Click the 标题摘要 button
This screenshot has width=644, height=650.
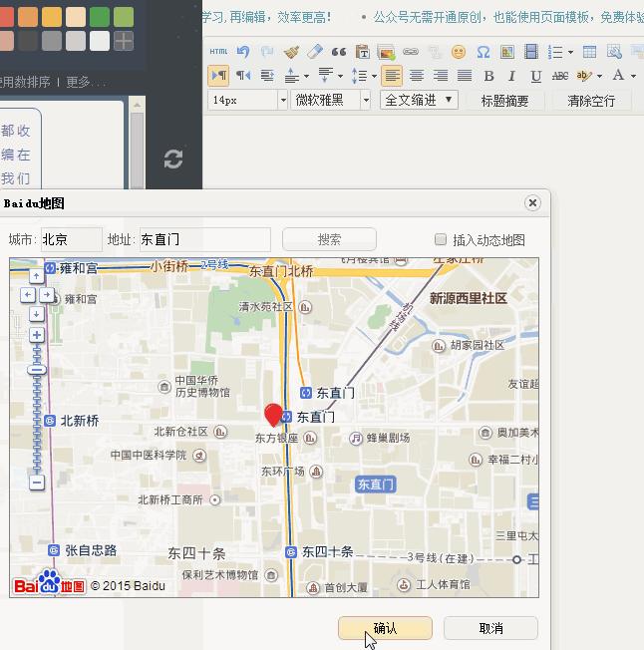[504, 101]
